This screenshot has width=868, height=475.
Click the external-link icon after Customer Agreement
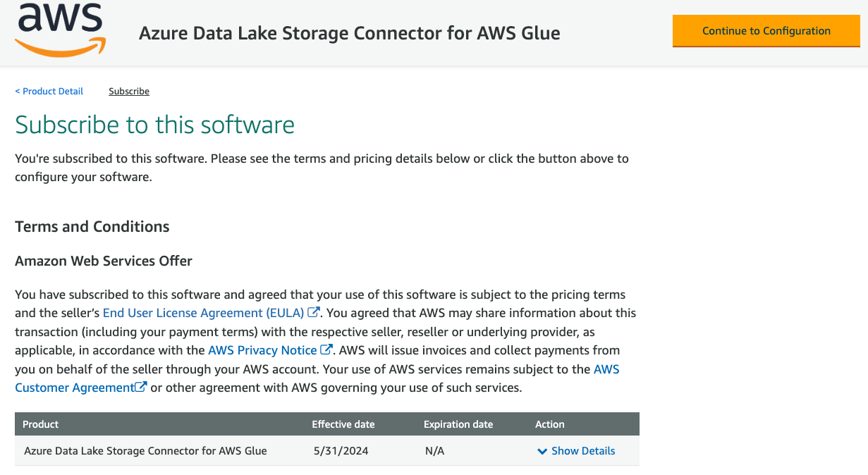(x=141, y=387)
